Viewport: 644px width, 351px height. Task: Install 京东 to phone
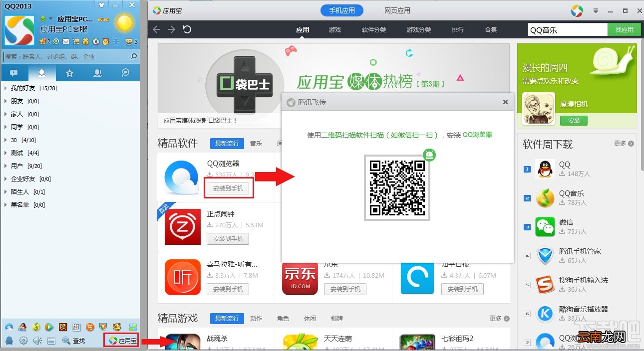pos(345,289)
